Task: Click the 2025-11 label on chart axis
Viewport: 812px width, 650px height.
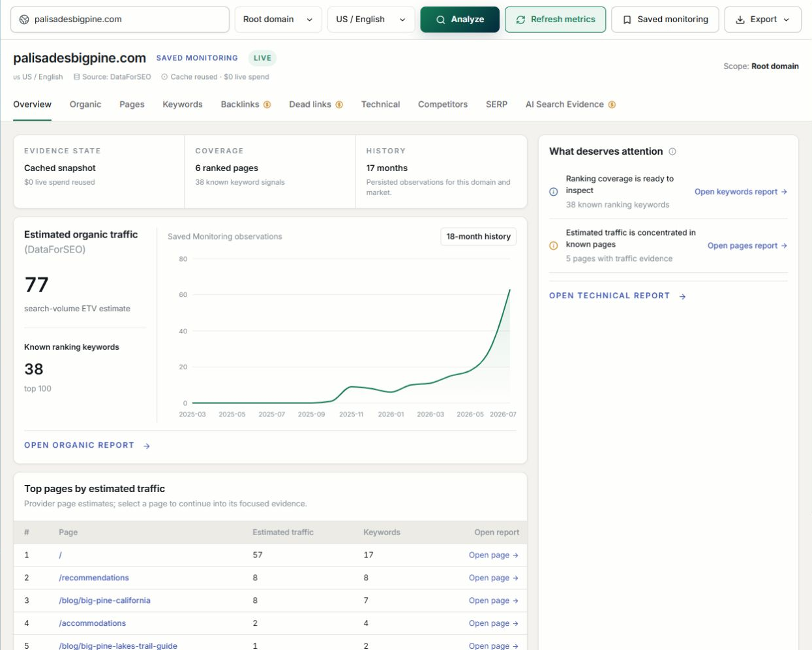Action: [x=351, y=415]
